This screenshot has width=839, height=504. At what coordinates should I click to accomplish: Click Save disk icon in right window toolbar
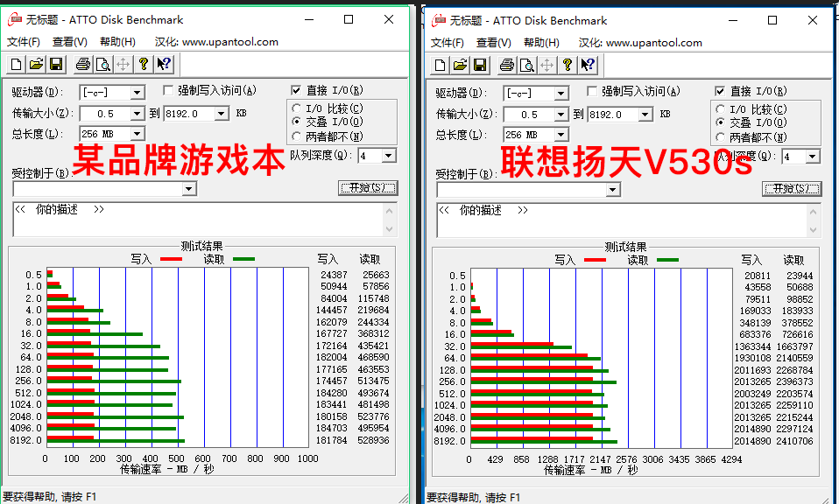point(479,66)
